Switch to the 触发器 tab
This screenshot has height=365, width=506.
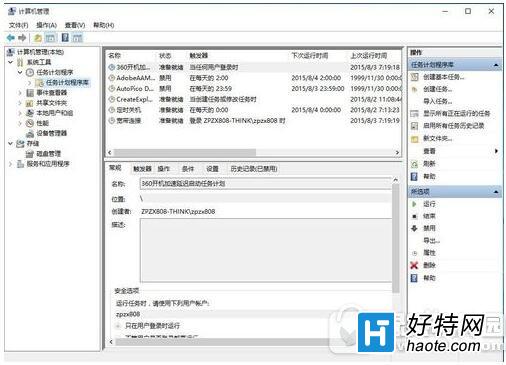click(x=142, y=169)
